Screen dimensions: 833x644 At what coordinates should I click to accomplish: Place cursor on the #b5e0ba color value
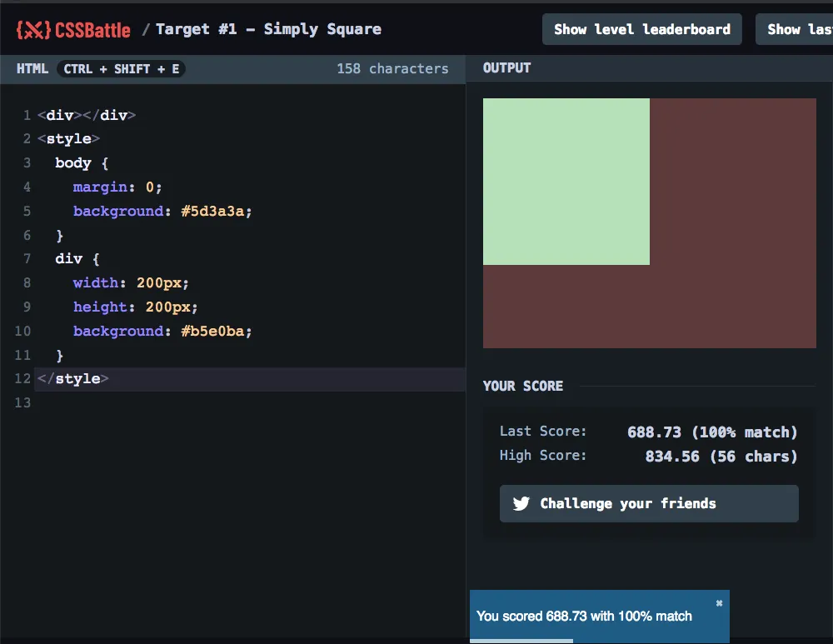point(212,331)
